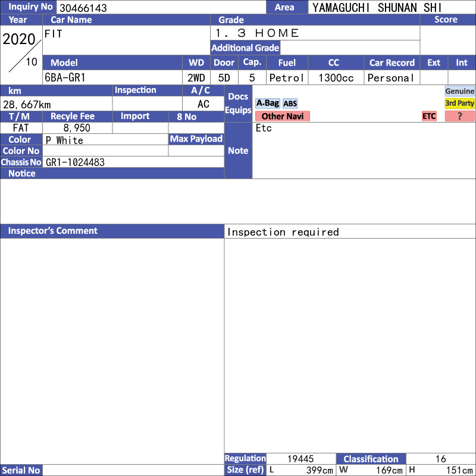Screen dimensions: 476x476
Task: Click the question mark badge
Action: [x=459, y=116]
